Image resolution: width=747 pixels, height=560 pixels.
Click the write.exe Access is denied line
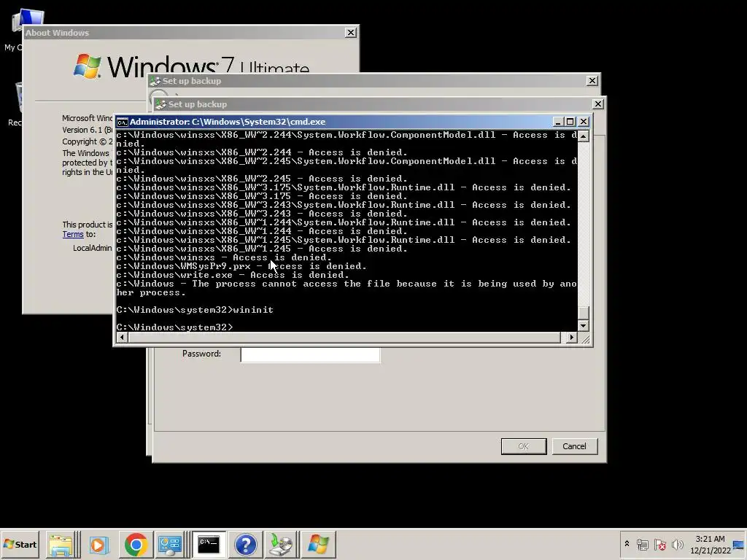[233, 275]
